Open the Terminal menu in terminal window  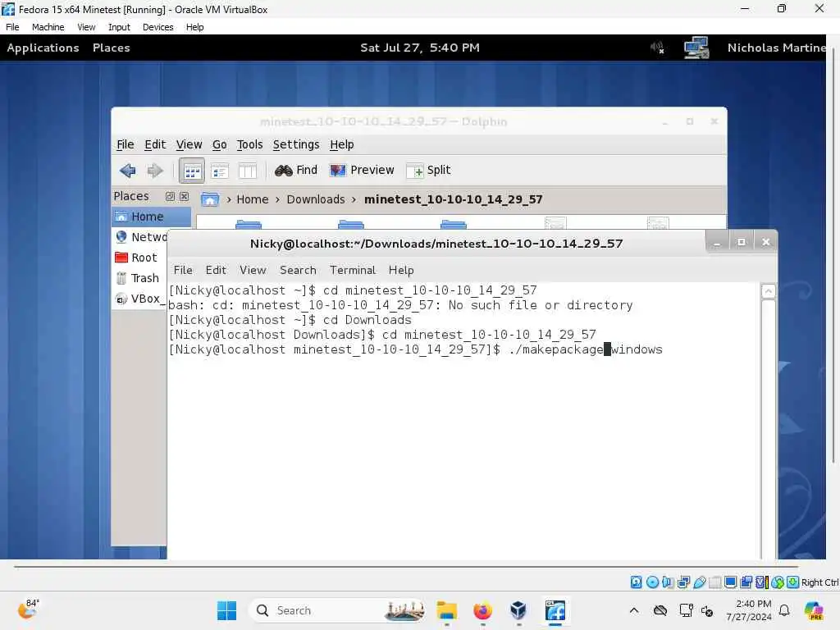click(x=353, y=270)
